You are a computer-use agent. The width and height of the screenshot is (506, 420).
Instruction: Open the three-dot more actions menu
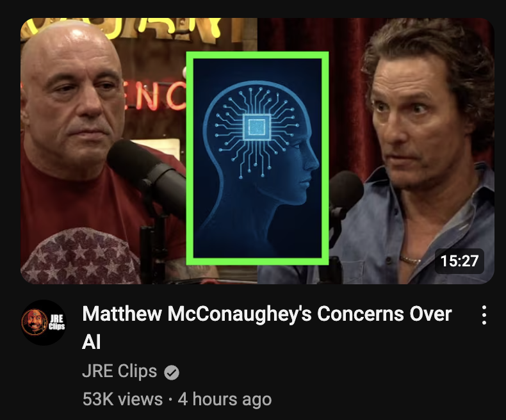pyautogui.click(x=484, y=315)
